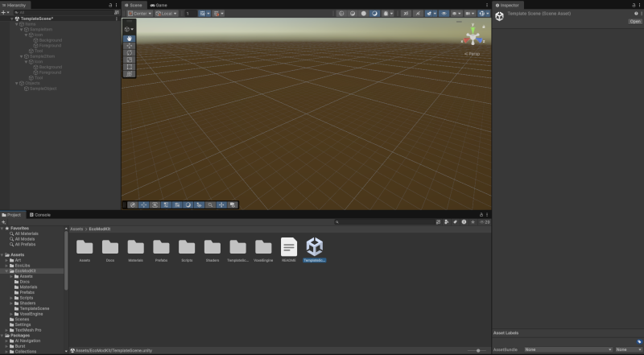Open the Center pivot dropdown

click(x=139, y=14)
